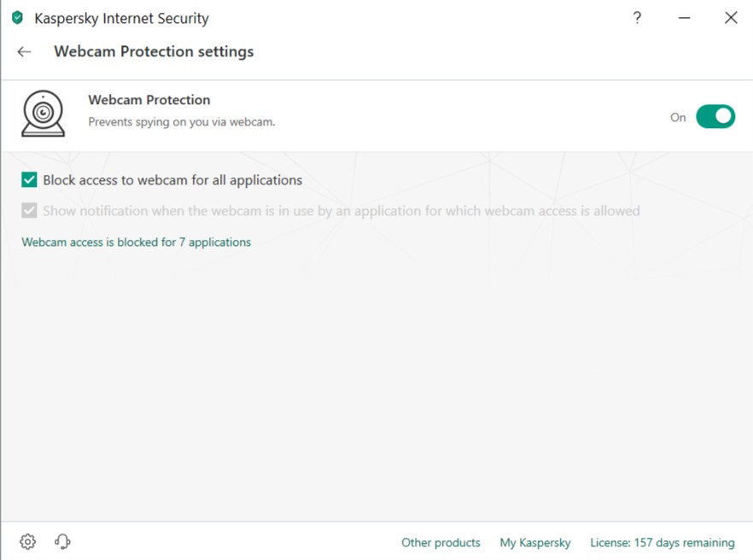Minimize the Kaspersky window
Viewport: 753px width, 560px height.
point(685,18)
